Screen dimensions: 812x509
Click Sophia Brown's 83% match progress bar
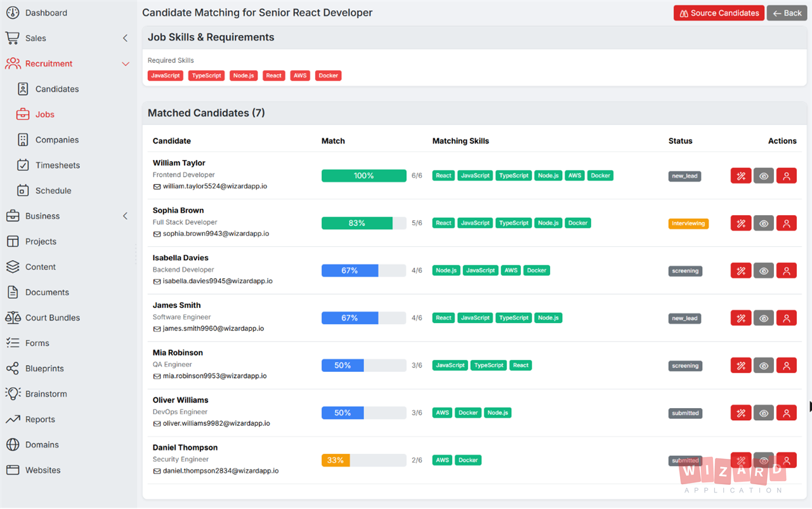click(363, 223)
